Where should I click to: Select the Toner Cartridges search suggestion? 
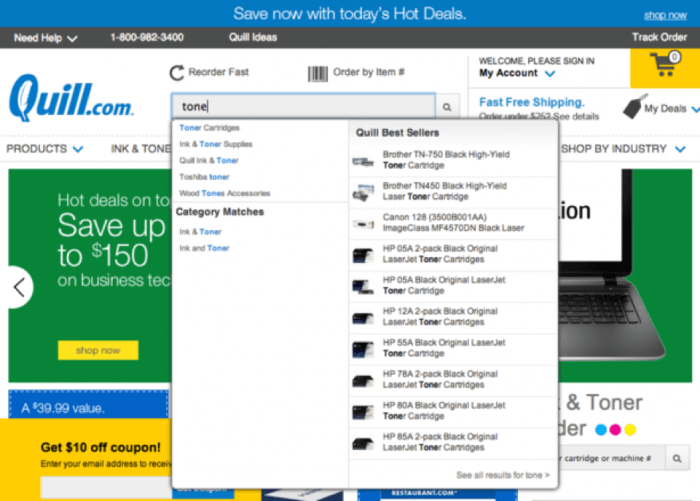click(x=209, y=128)
